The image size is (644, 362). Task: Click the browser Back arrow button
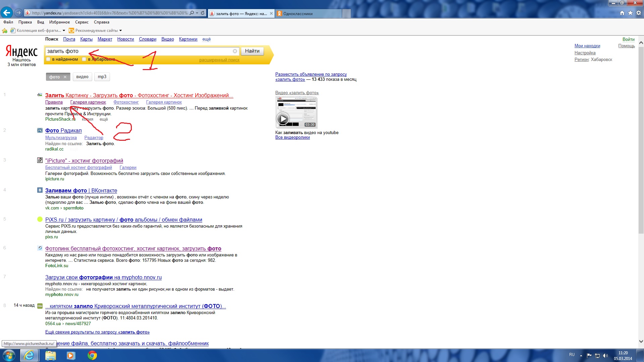pyautogui.click(x=6, y=13)
